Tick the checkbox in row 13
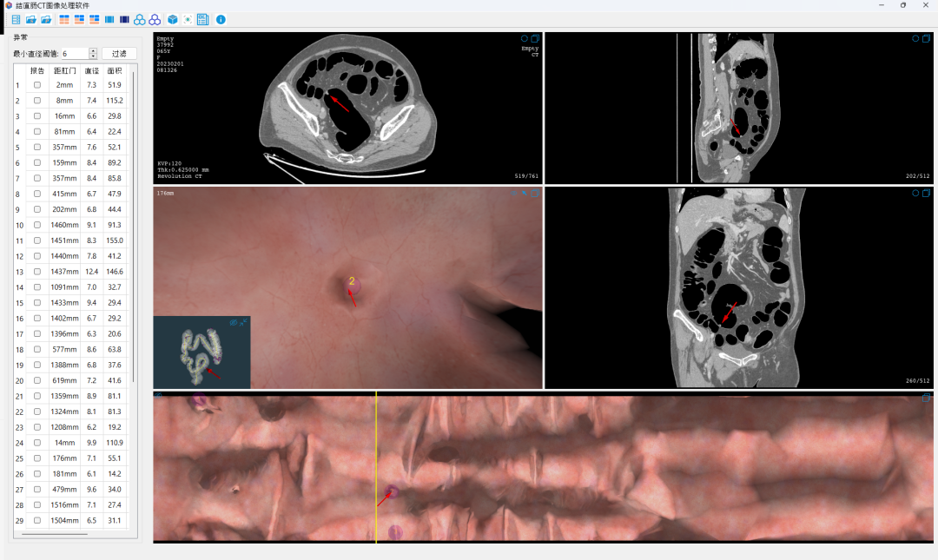This screenshot has height=560, width=938. click(x=37, y=272)
